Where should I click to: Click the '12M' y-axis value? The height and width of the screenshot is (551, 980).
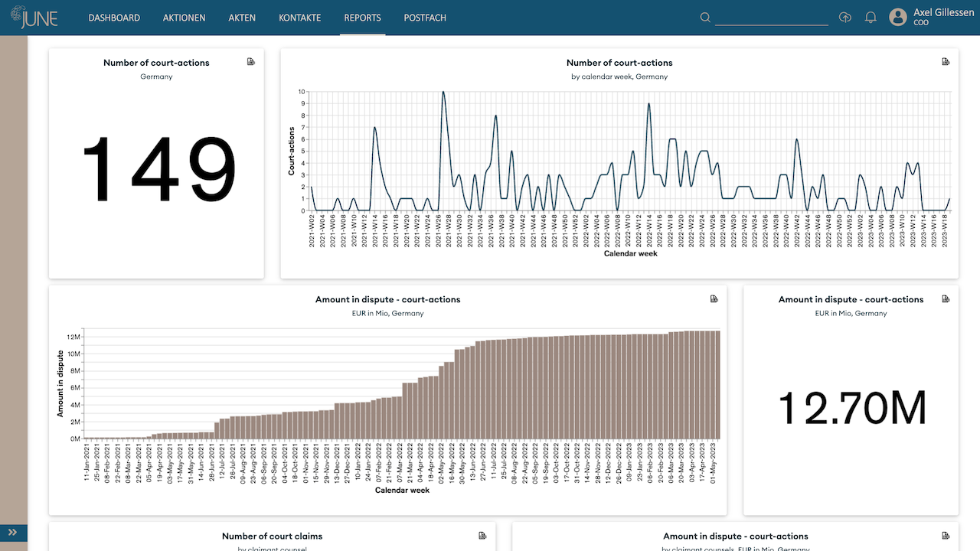74,337
